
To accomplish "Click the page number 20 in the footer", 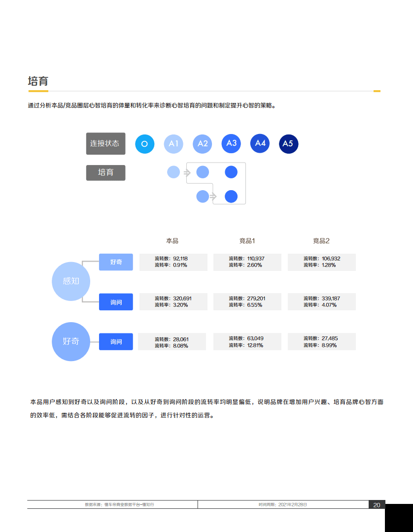I will coord(377,505).
